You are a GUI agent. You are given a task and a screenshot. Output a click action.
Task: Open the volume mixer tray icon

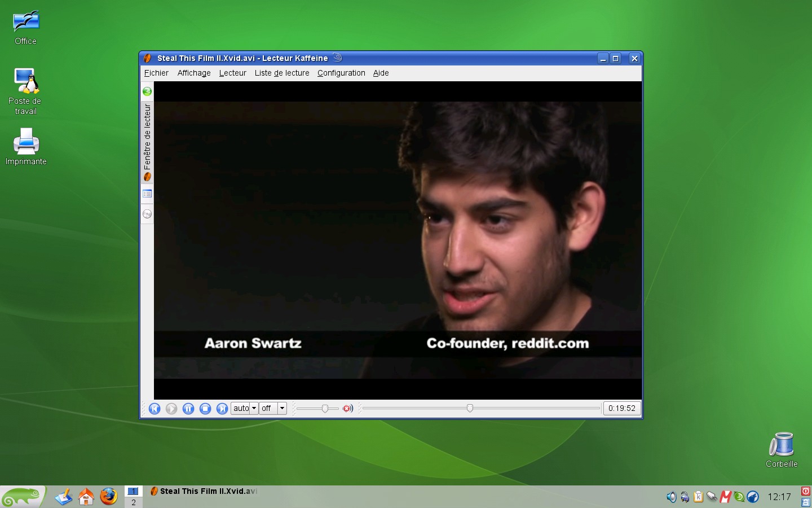tap(671, 497)
